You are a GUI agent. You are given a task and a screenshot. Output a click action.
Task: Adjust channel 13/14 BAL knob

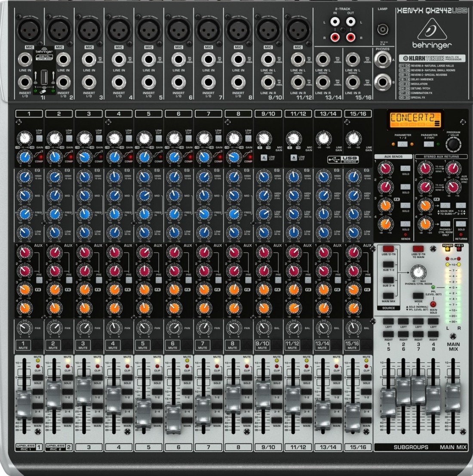tap(323, 328)
